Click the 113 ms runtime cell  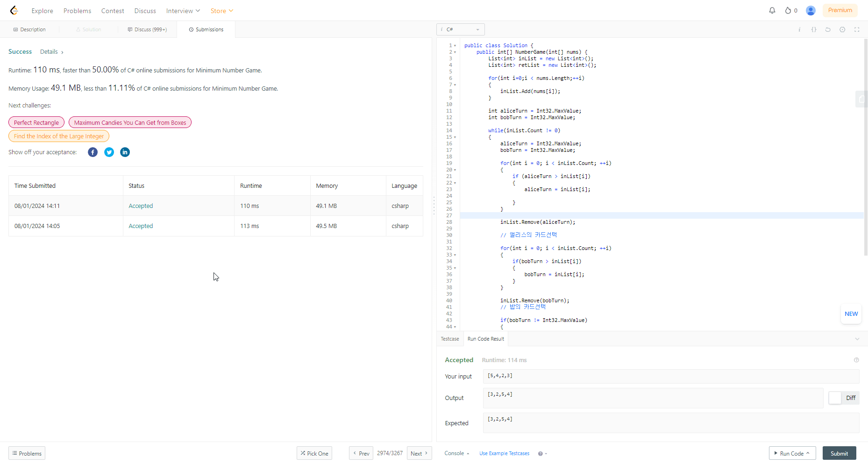tap(272, 226)
